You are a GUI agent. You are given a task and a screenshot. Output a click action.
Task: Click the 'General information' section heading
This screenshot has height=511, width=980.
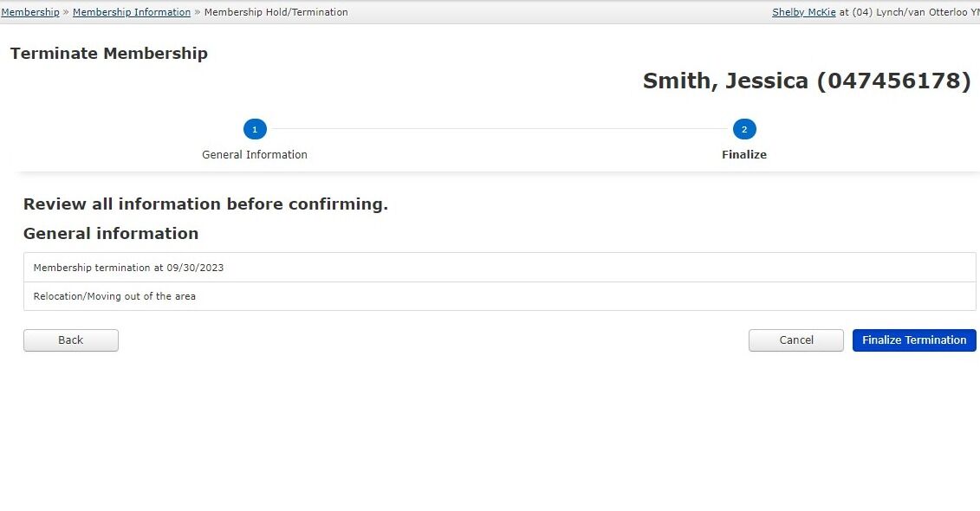[111, 234]
